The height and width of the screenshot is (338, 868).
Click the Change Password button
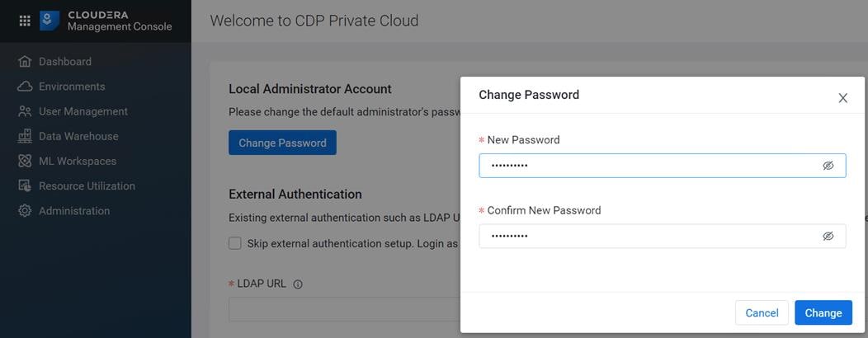tap(282, 143)
